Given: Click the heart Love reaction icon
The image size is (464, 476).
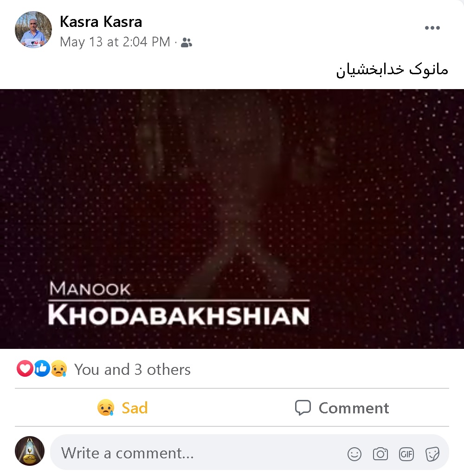Looking at the screenshot, I should (x=25, y=368).
